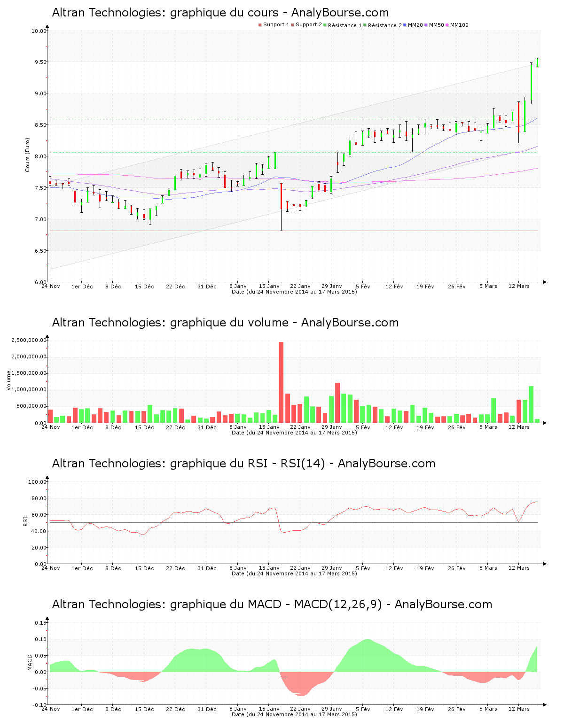Click the 2,500,000.00 volume axis value
The height and width of the screenshot is (728, 564).
point(30,340)
